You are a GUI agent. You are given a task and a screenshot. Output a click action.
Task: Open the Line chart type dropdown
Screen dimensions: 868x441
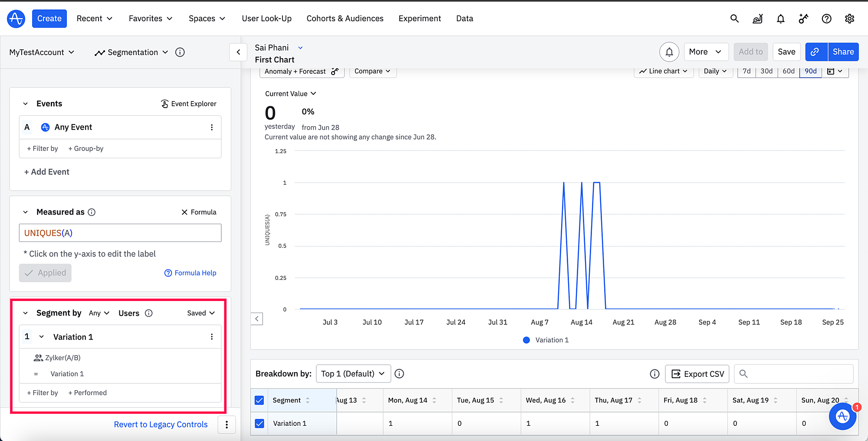click(x=663, y=71)
